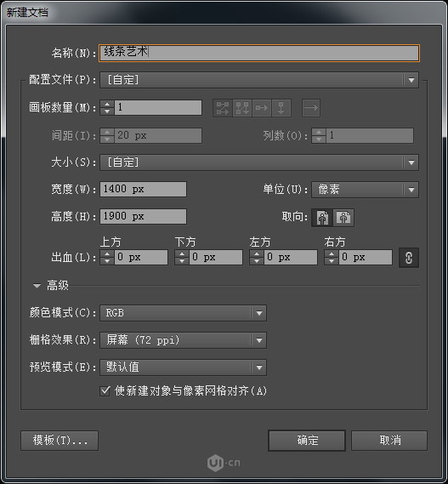This screenshot has width=448, height=484.
Task: Open the 配置文件 profile dropdown
Action: (x=259, y=80)
